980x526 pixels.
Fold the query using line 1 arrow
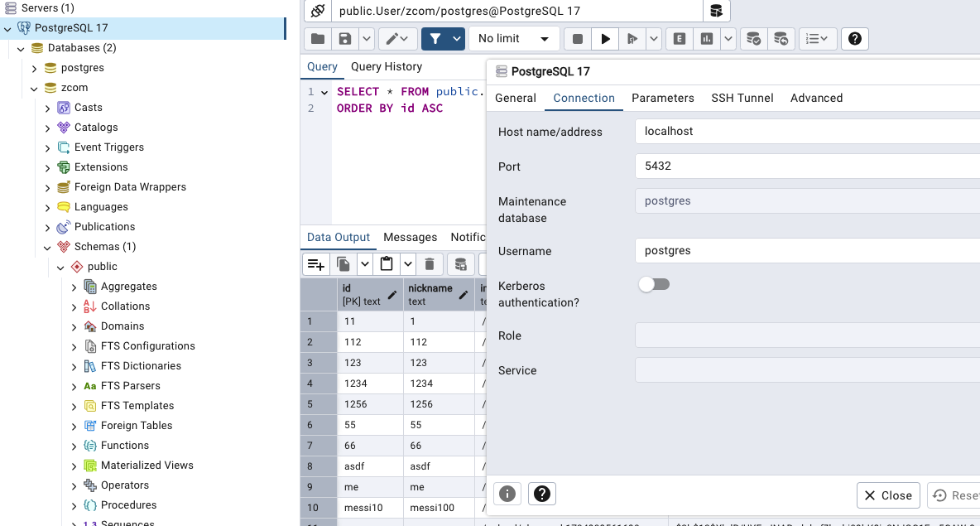click(324, 93)
